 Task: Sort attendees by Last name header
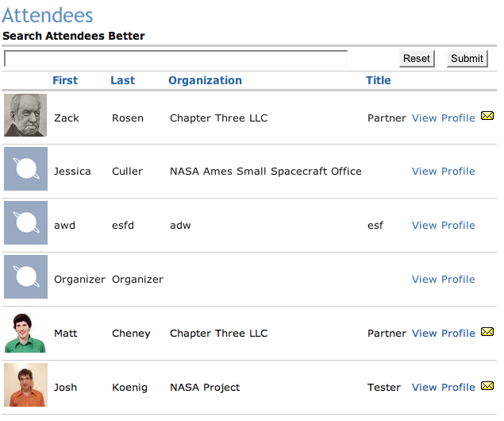click(x=122, y=80)
